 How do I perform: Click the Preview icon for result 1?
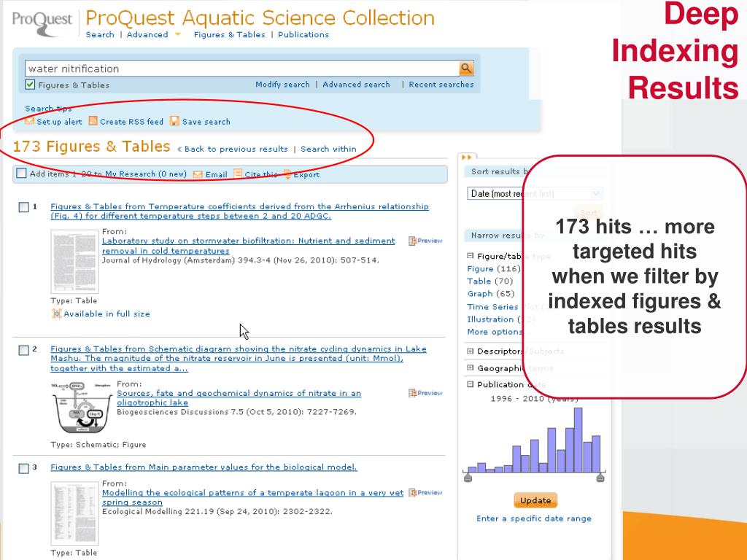413,241
